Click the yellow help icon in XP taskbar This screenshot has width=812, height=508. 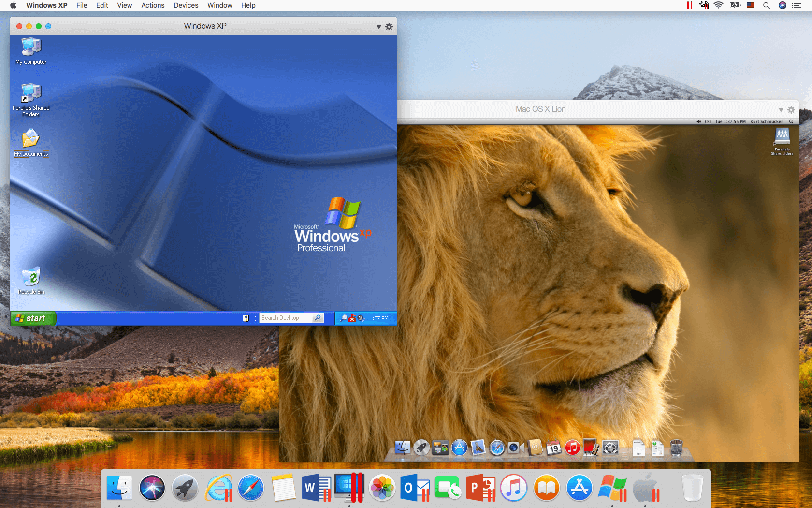246,318
